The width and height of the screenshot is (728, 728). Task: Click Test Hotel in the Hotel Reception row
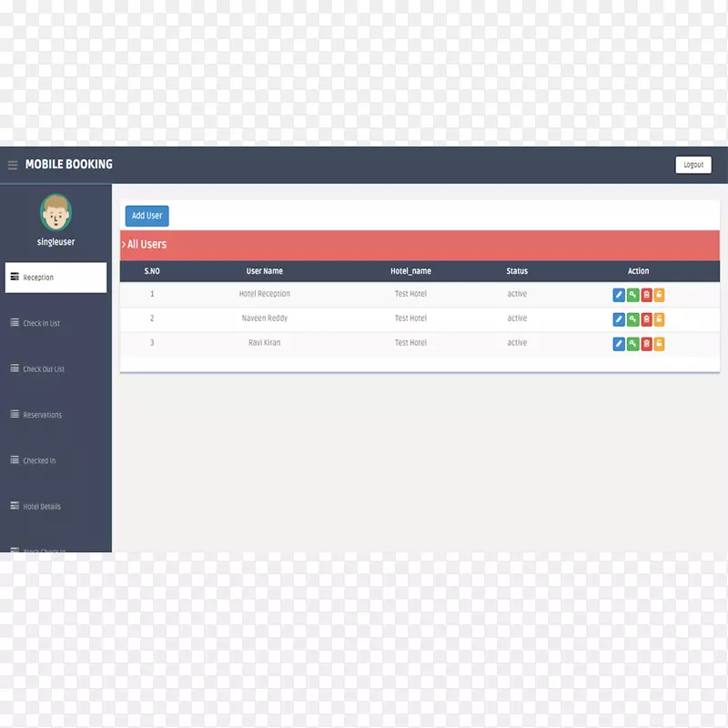[x=410, y=294]
